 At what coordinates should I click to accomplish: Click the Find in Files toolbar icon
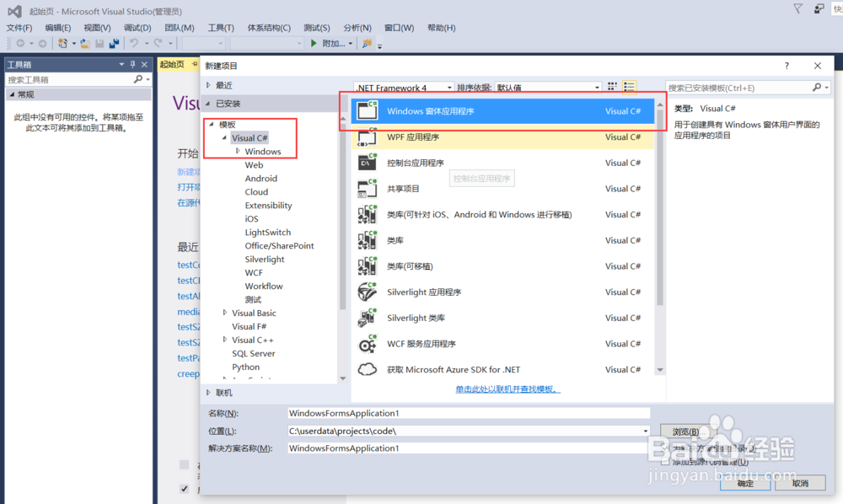click(367, 44)
